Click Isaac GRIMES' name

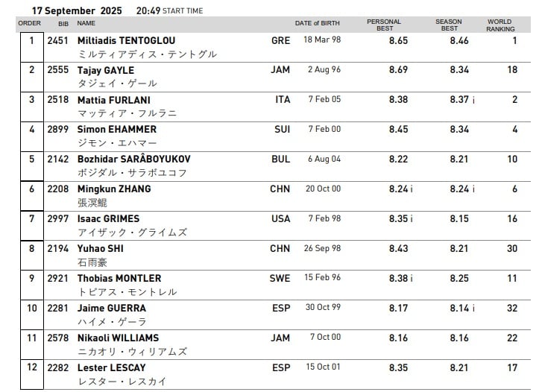[x=108, y=219]
